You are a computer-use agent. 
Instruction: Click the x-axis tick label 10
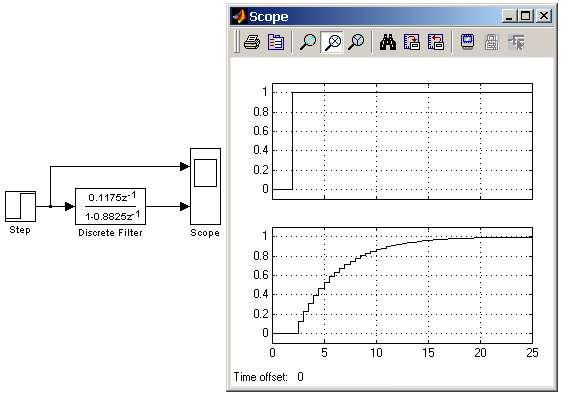pyautogui.click(x=376, y=353)
